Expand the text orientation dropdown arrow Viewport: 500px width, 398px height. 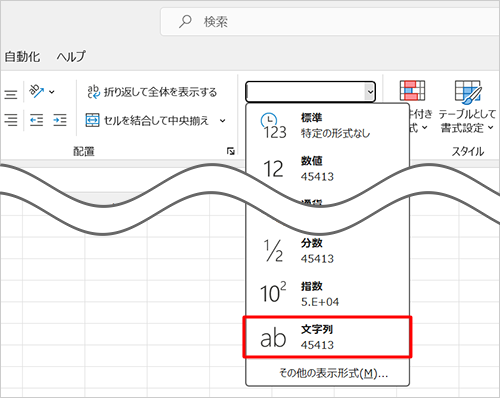point(52,92)
